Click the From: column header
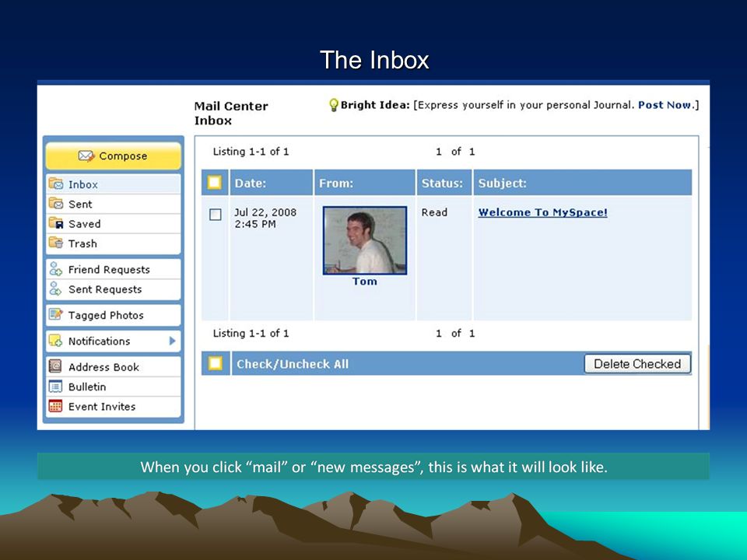Viewport: 747px width, 560px height. coord(336,183)
